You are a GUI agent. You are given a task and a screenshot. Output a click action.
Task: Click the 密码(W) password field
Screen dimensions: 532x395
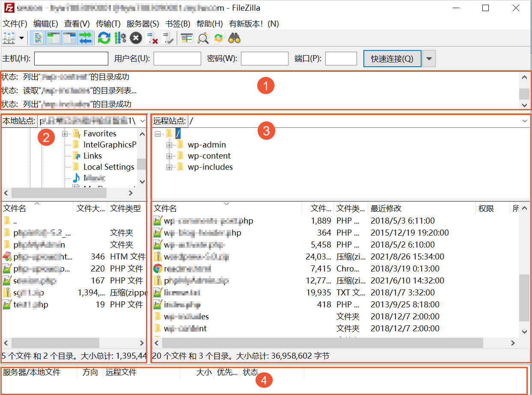pos(265,59)
